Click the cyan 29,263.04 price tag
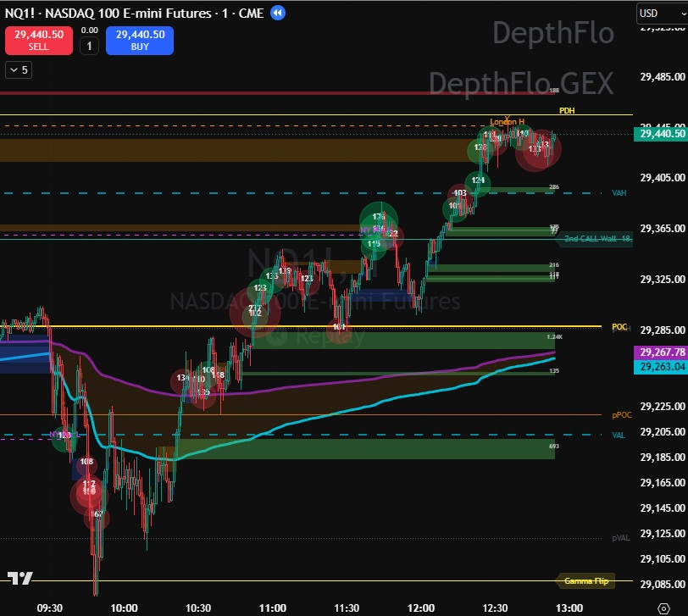Image resolution: width=688 pixels, height=616 pixels. (x=661, y=367)
